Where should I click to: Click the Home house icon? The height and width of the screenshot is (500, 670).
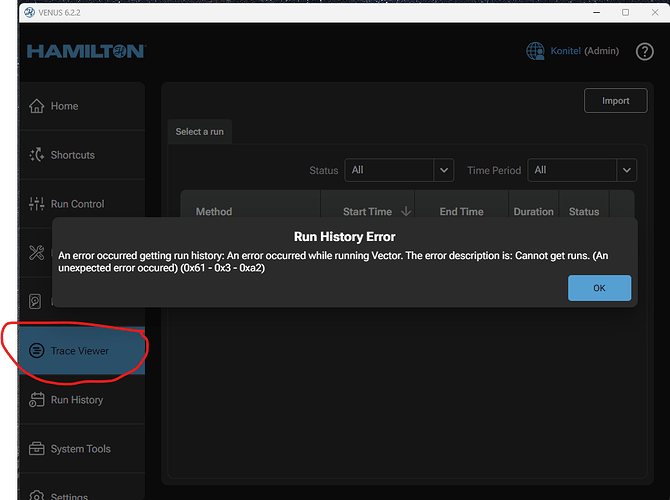click(36, 106)
